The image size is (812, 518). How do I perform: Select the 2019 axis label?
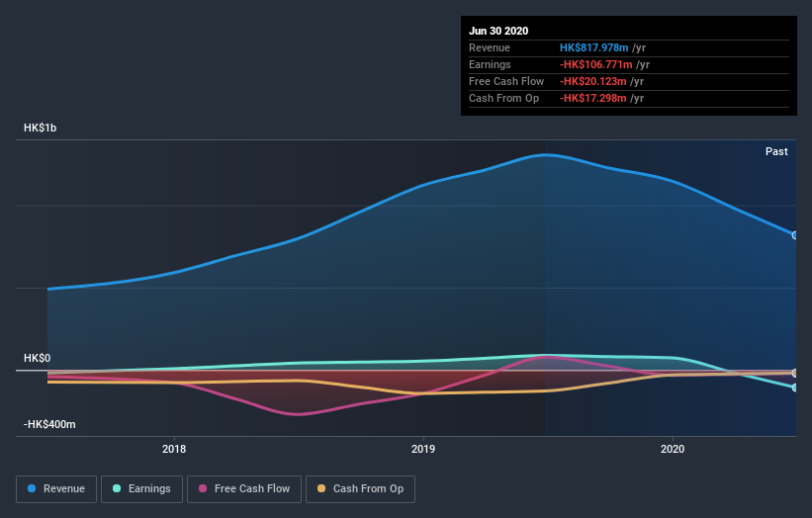pyautogui.click(x=423, y=449)
